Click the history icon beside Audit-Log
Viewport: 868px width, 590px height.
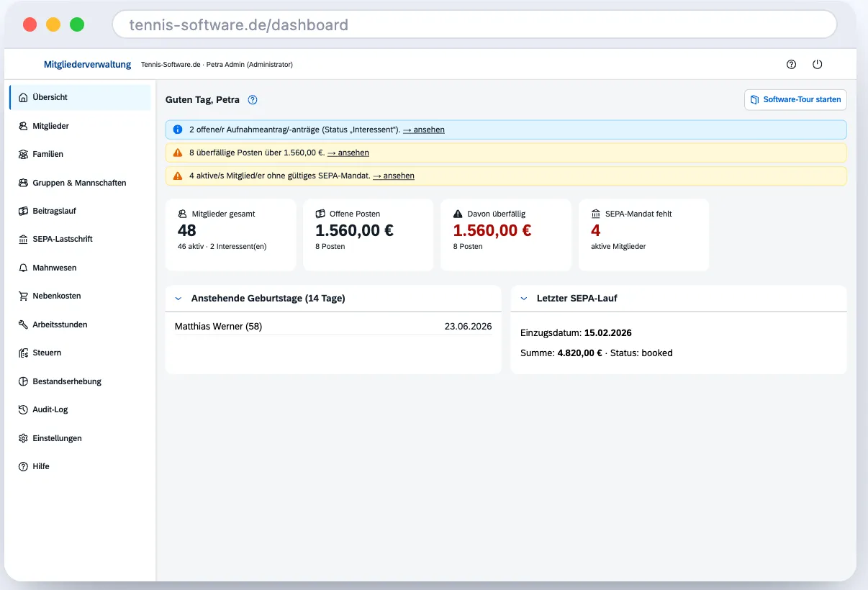(23, 409)
